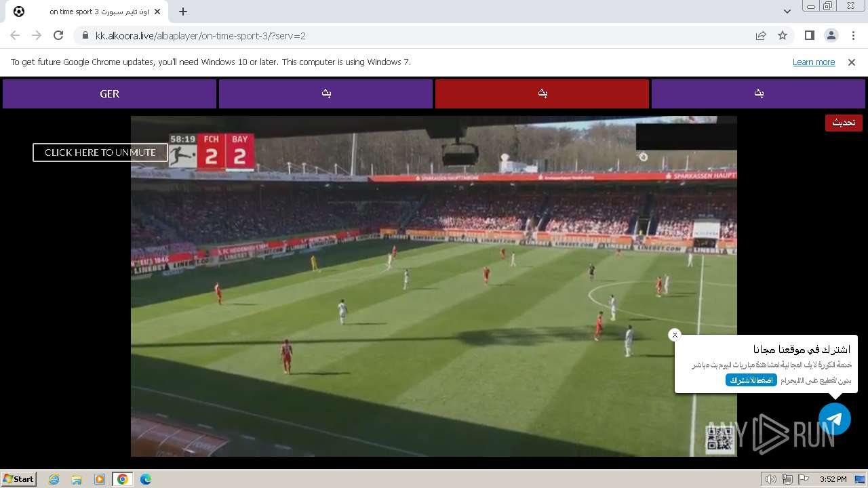
Task: Click the QR code in the video
Action: click(x=720, y=439)
